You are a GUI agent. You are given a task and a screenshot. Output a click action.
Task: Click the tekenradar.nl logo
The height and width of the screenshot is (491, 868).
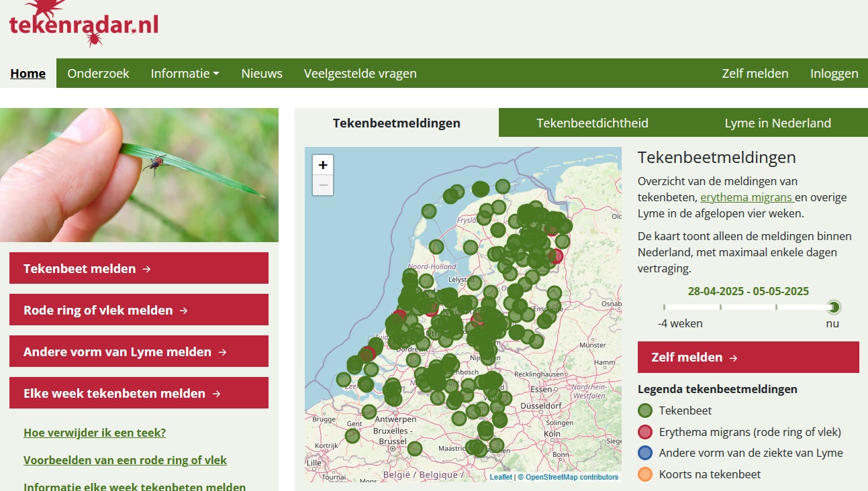(x=84, y=24)
